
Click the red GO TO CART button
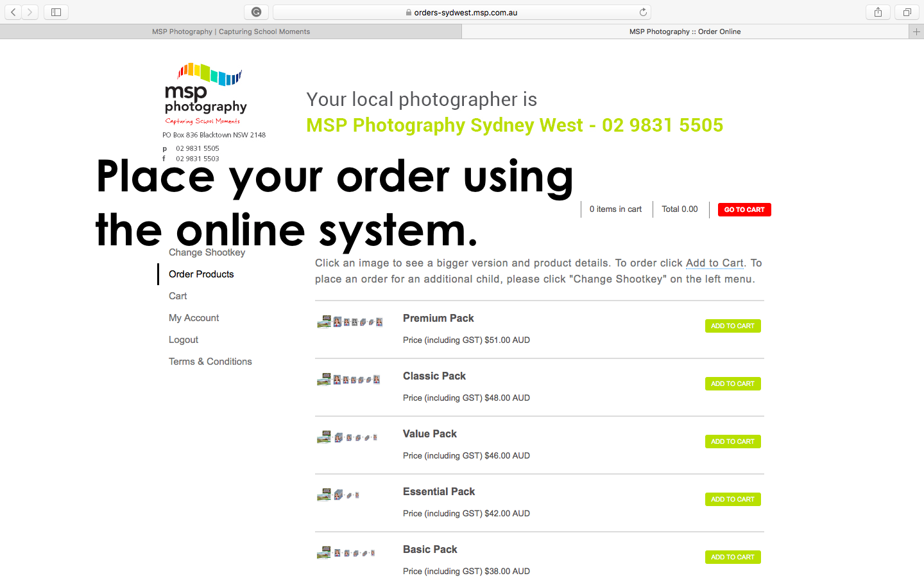(x=744, y=209)
